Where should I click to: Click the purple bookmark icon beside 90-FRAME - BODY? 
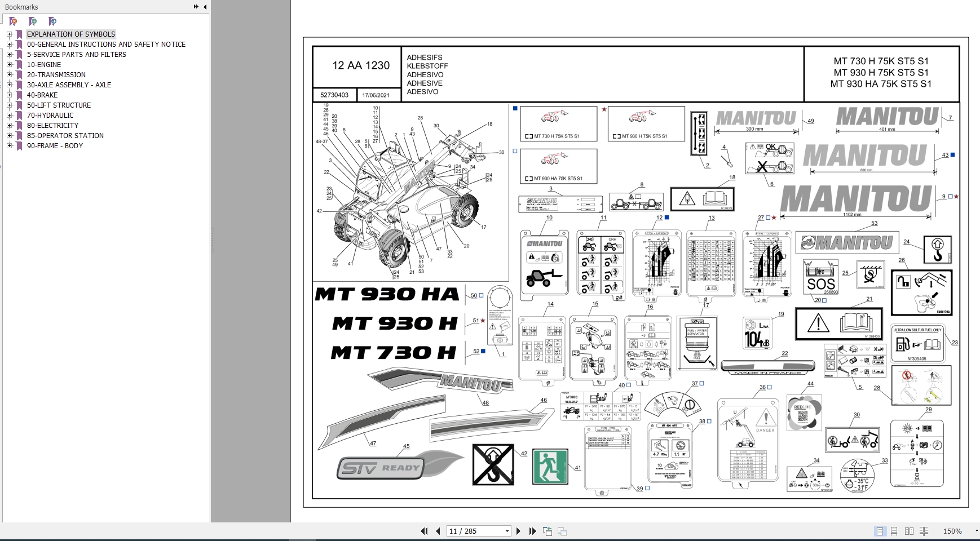click(19, 145)
